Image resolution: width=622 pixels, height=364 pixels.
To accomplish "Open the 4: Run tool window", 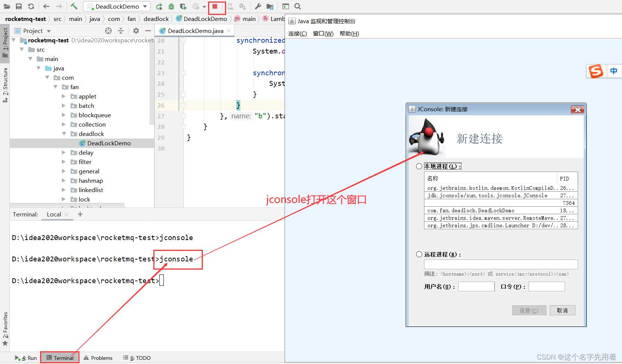I will tap(25, 358).
